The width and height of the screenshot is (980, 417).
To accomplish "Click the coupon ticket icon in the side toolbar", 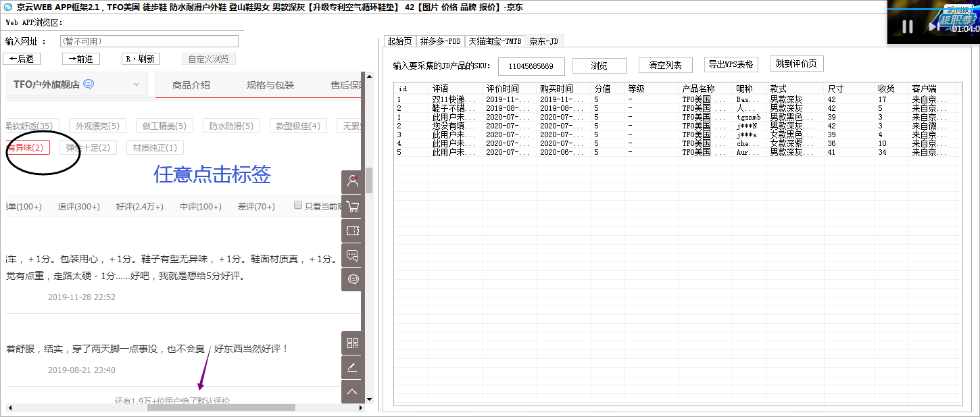I will tap(353, 230).
